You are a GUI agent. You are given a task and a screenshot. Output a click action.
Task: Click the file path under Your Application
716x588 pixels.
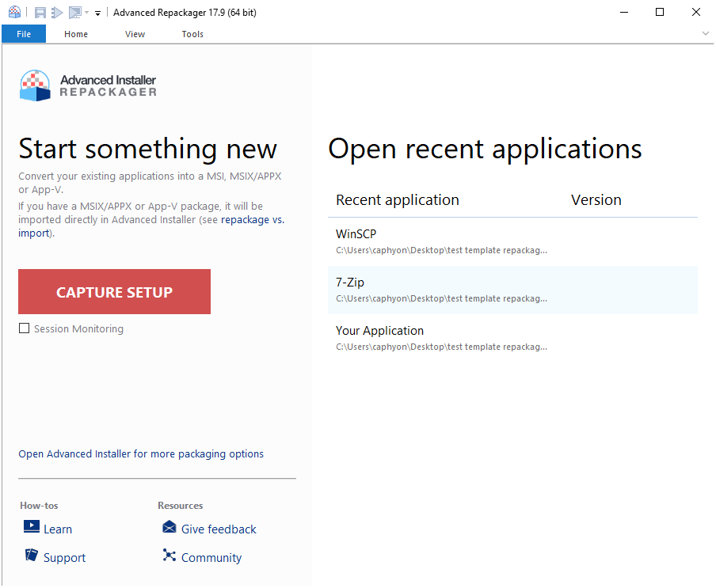(442, 347)
